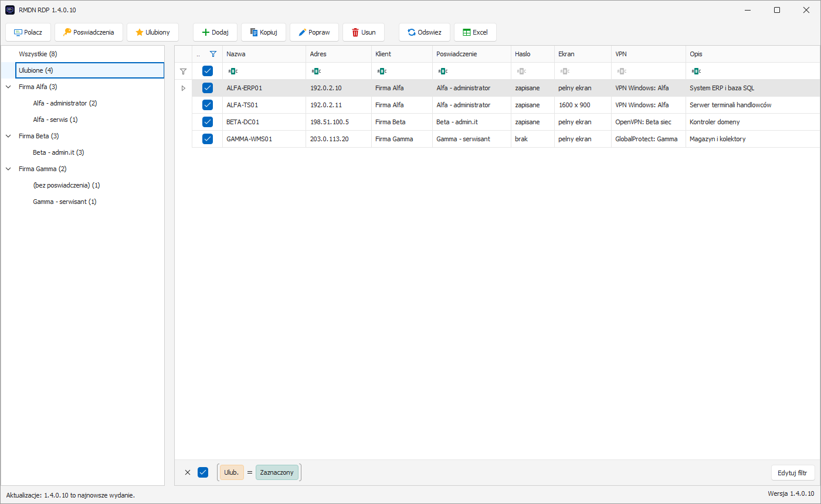Open Poswiadczenia with the key icon

pyautogui.click(x=89, y=32)
